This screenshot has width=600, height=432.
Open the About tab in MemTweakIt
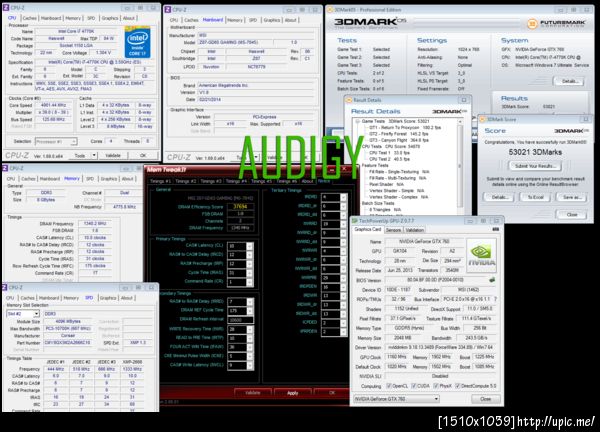[307, 181]
